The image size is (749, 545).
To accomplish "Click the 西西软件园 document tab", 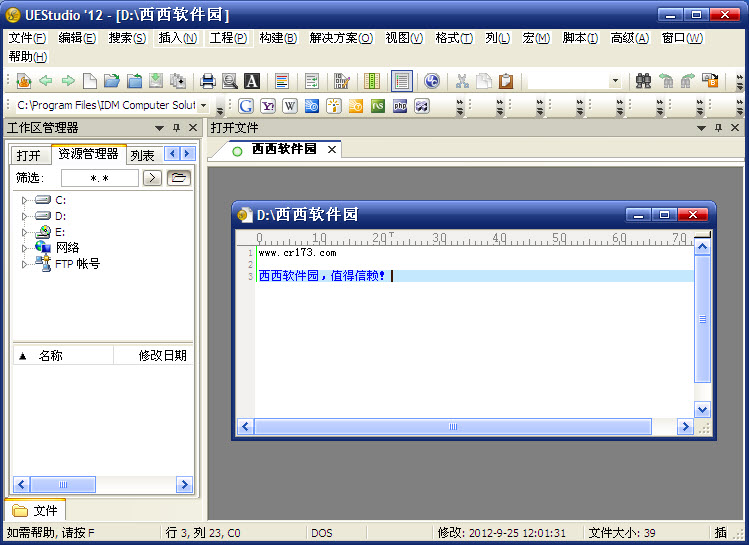I will click(x=284, y=149).
